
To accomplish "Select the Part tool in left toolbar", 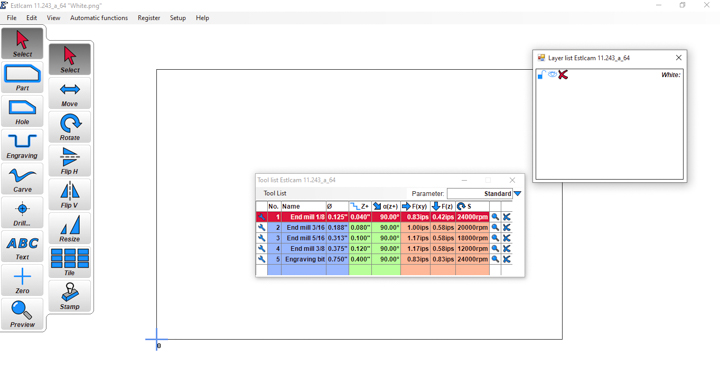I will pos(22,77).
